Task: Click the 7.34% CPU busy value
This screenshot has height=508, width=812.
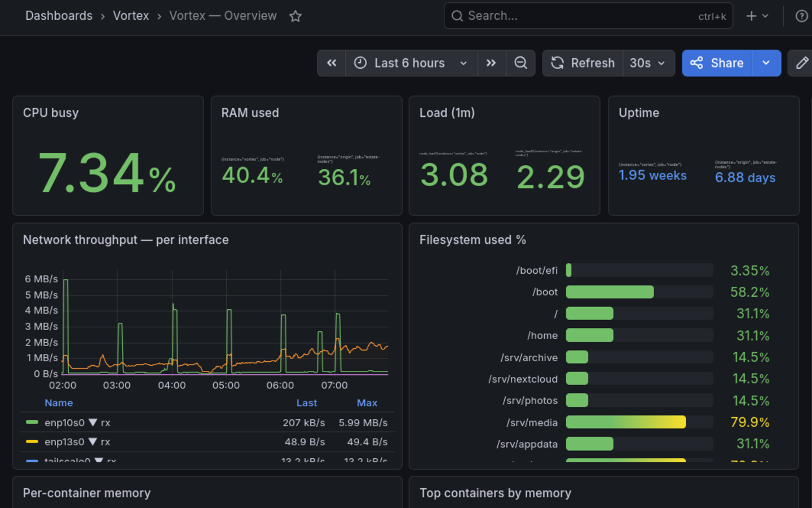Action: [107, 173]
